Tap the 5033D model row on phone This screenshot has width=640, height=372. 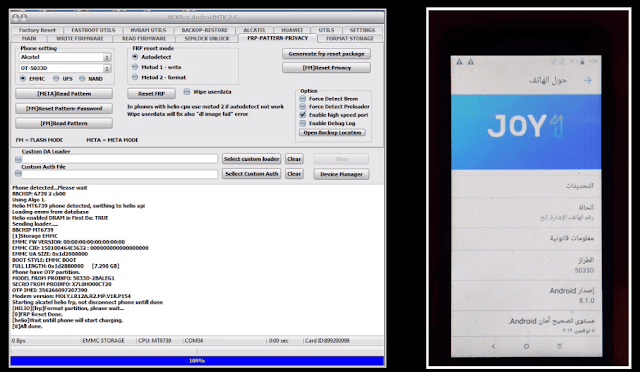click(526, 265)
